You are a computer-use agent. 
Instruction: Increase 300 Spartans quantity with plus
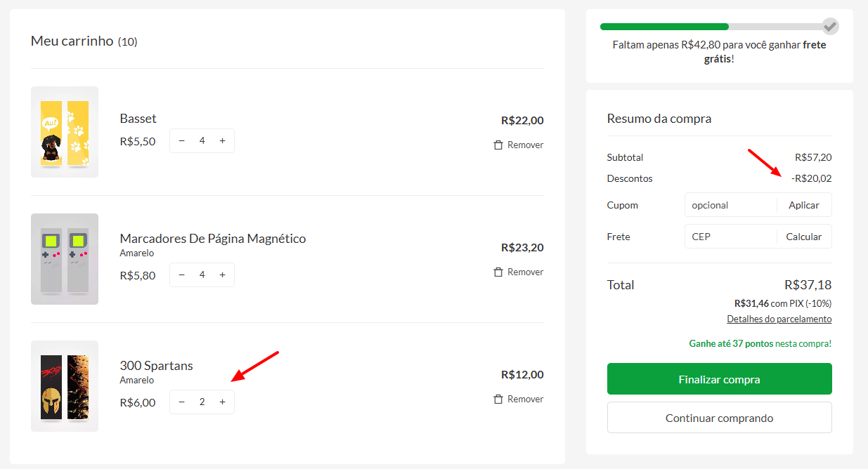tap(222, 402)
